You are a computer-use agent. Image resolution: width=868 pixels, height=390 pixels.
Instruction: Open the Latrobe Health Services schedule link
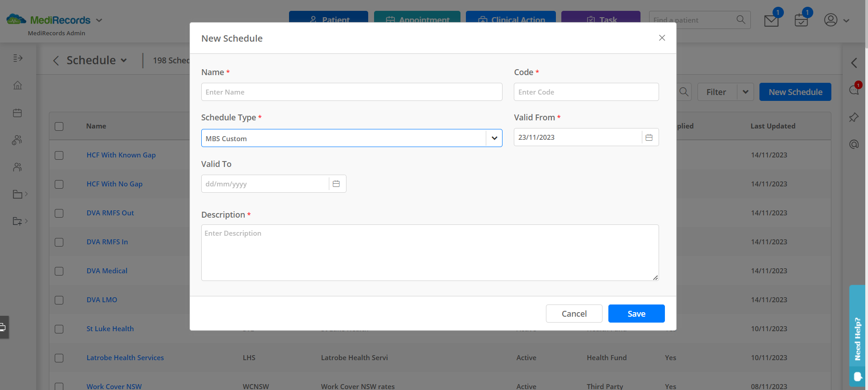[125, 357]
